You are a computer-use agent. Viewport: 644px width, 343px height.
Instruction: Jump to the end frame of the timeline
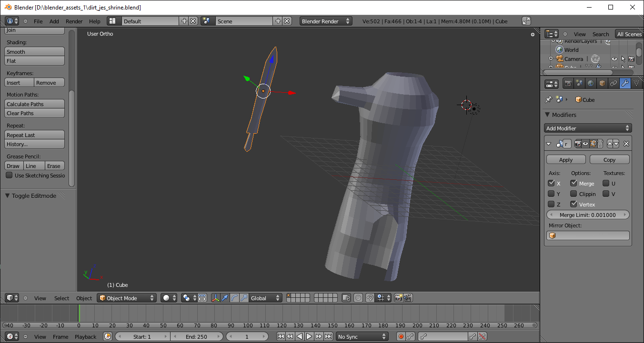click(328, 337)
